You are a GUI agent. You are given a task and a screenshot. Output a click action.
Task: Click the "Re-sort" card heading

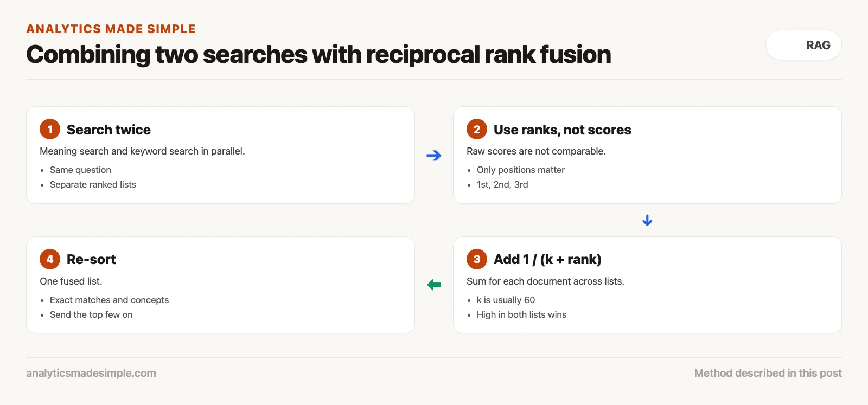[x=91, y=260]
